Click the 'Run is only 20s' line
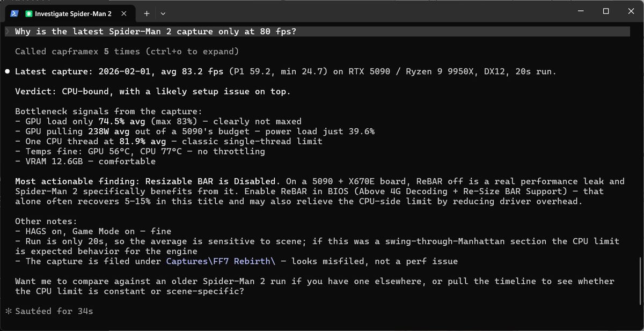The image size is (644, 331). tap(317, 246)
